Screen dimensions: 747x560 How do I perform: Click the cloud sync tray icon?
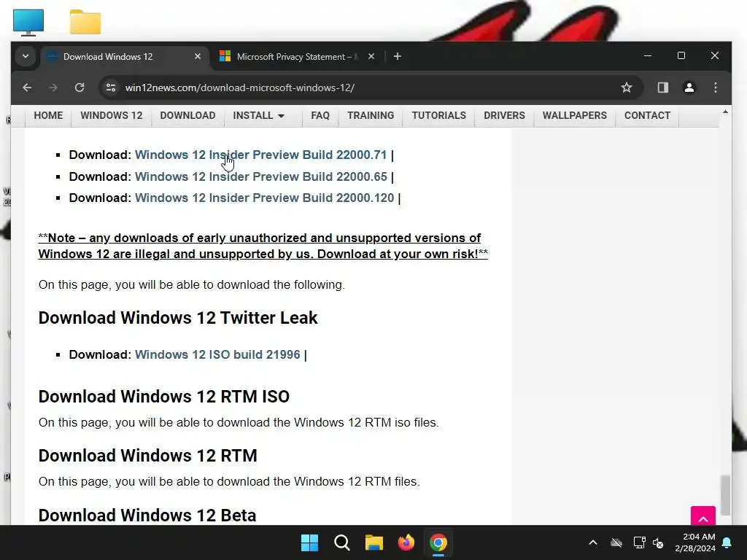[616, 542]
